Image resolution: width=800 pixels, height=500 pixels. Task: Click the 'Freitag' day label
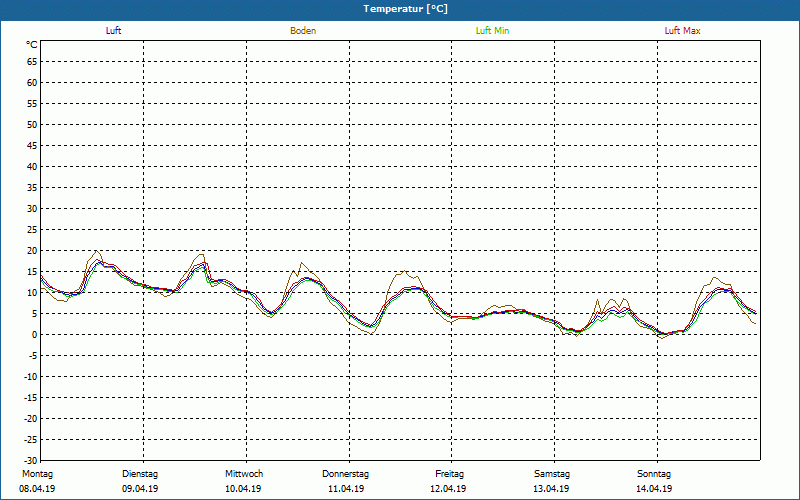pos(449,474)
